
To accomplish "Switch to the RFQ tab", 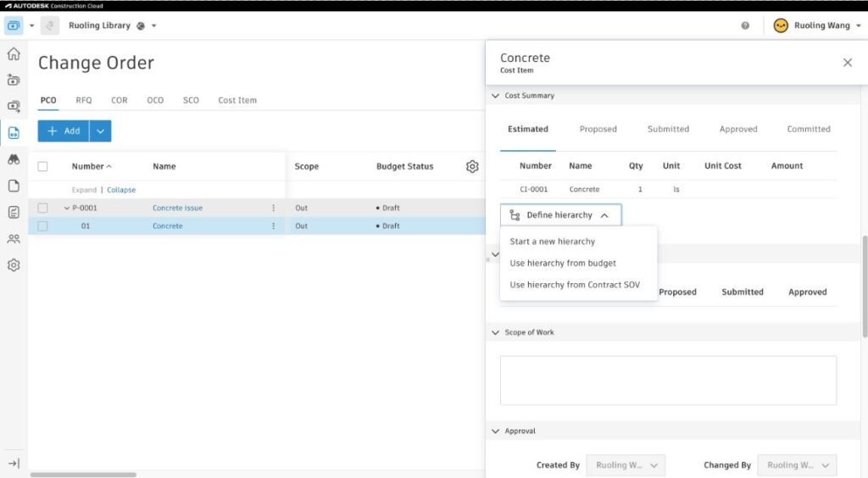I will 84,100.
